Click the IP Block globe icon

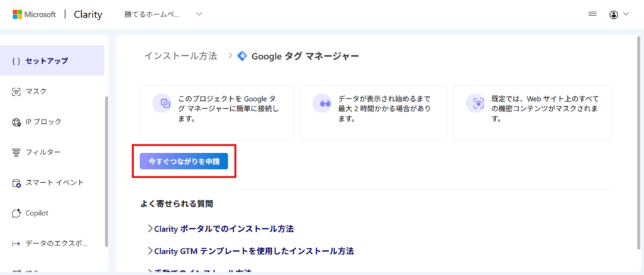[x=16, y=122]
